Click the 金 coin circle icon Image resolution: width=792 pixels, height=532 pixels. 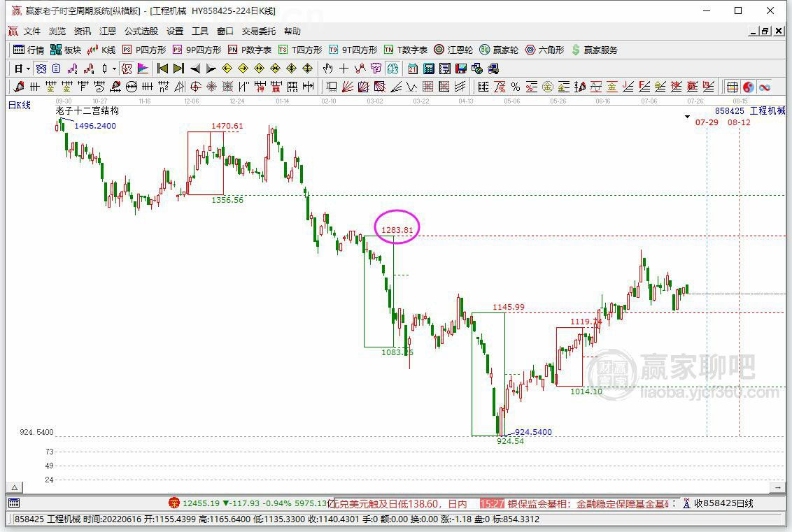tap(548, 87)
